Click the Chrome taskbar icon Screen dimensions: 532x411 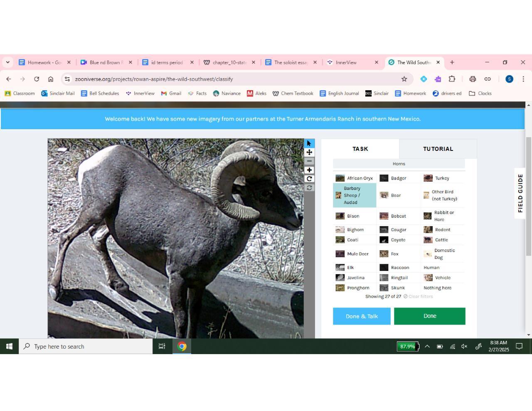182,346
